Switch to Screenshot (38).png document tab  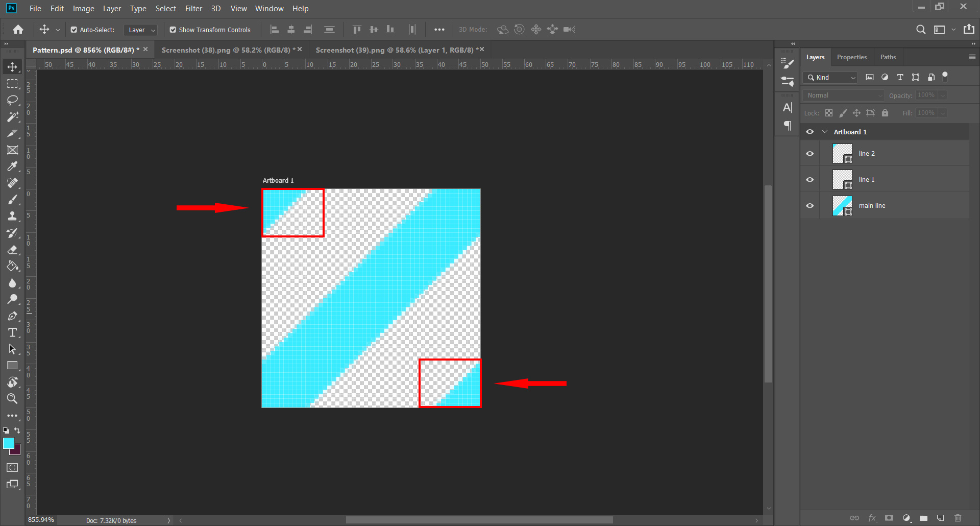(226, 50)
